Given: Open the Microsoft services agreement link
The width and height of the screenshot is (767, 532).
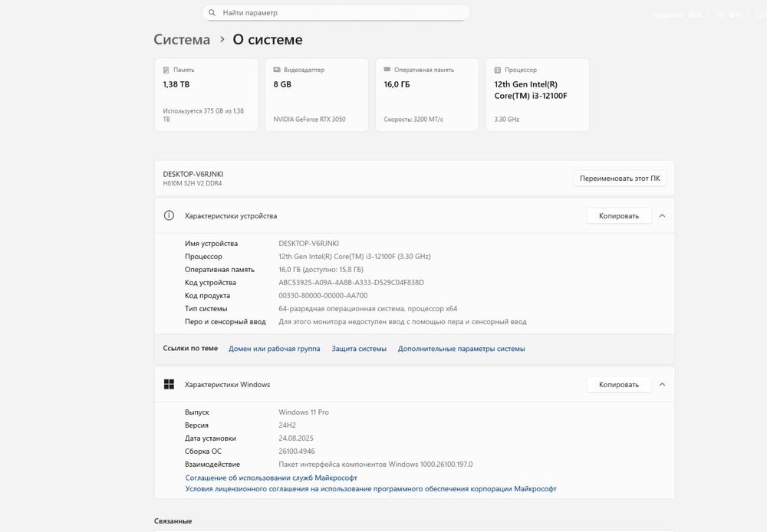Looking at the screenshot, I should click(x=271, y=478).
